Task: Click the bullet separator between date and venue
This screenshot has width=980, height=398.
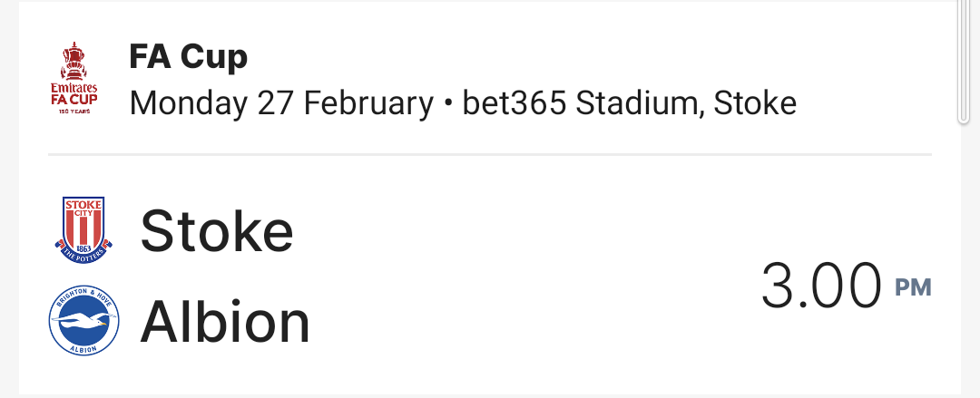Action: 447,105
